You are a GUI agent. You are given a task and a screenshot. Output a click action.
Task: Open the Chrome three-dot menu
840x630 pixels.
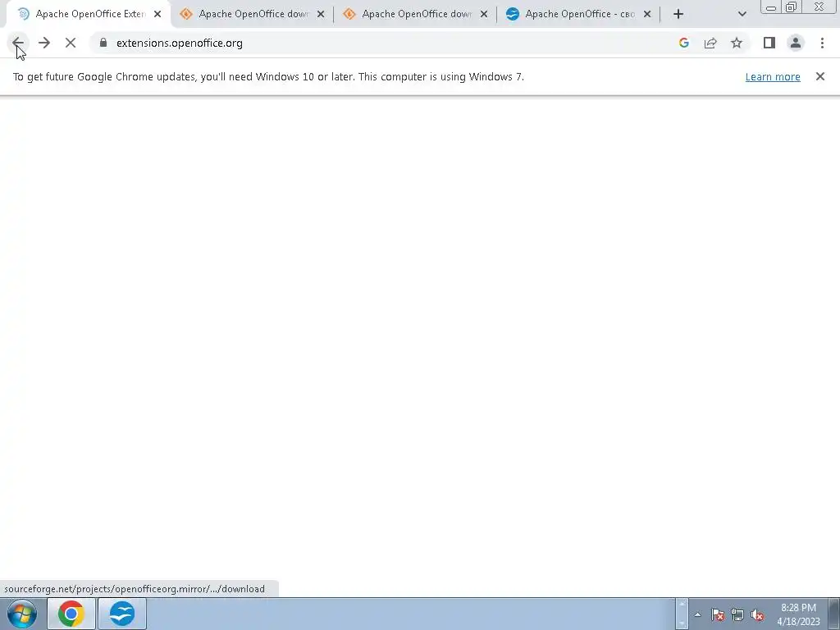(x=822, y=43)
